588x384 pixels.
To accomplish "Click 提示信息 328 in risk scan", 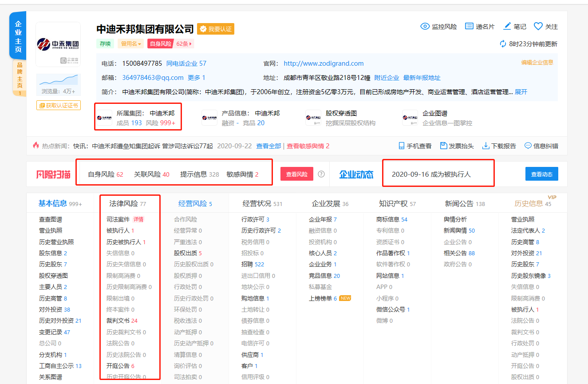I will [x=200, y=174].
